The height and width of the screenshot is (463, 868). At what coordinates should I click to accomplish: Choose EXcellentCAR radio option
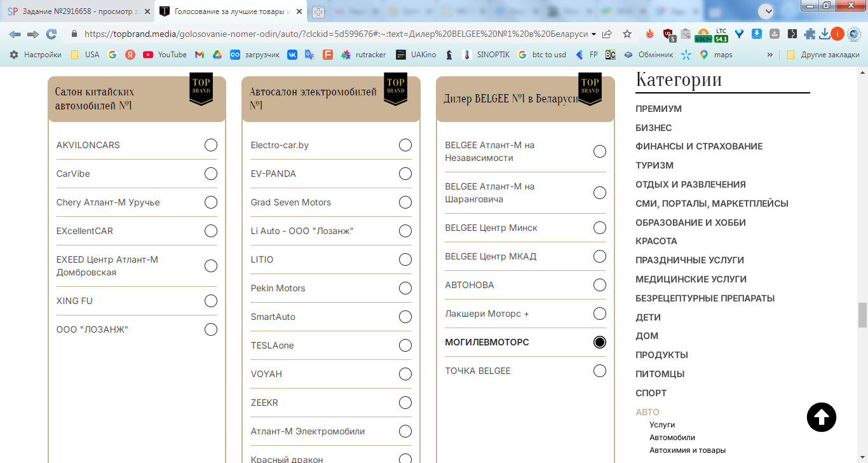tap(211, 231)
